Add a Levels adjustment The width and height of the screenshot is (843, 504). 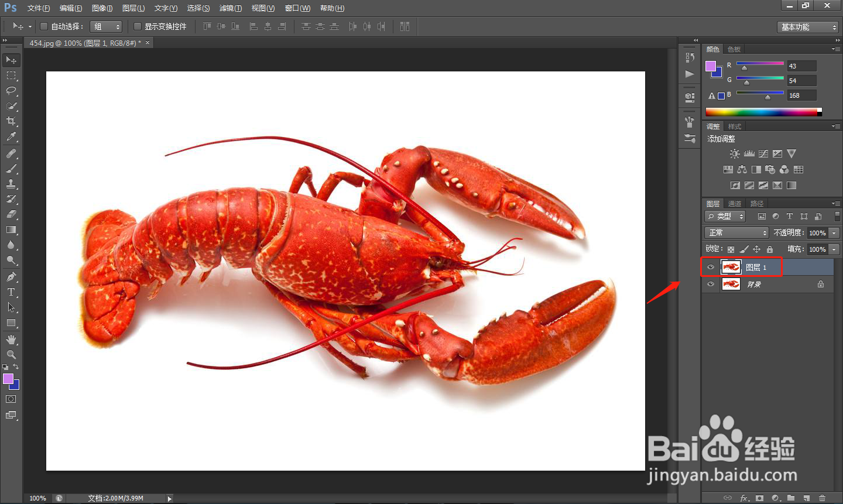[749, 153]
